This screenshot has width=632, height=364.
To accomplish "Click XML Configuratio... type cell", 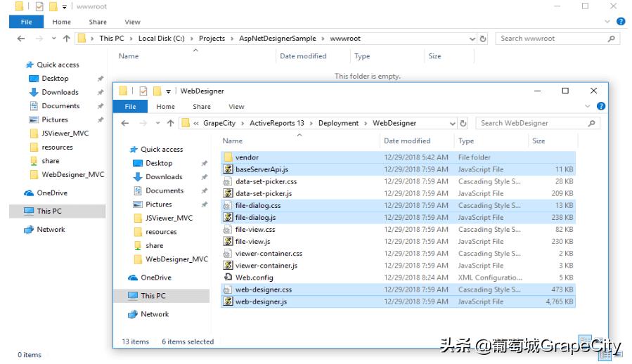I will (x=490, y=278).
